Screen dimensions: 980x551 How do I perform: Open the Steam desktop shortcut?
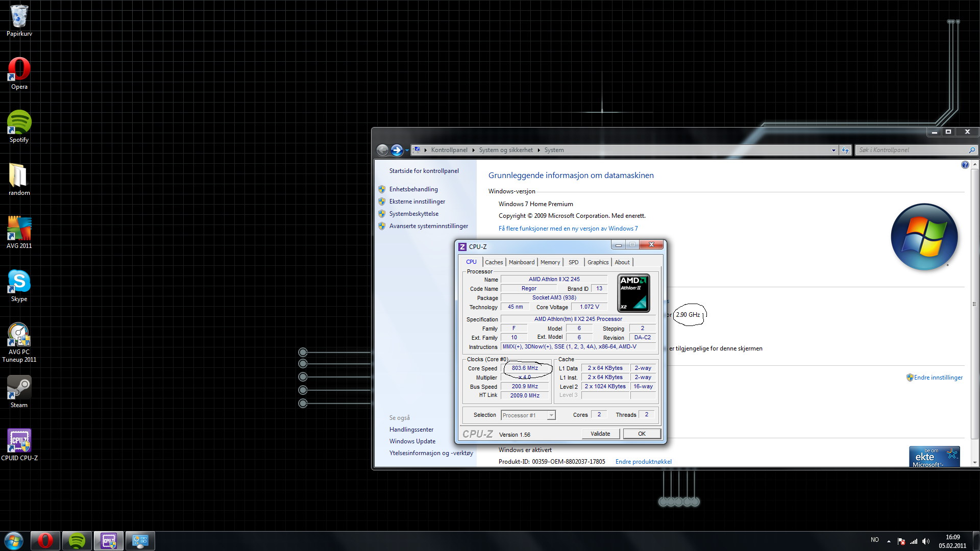click(x=19, y=392)
